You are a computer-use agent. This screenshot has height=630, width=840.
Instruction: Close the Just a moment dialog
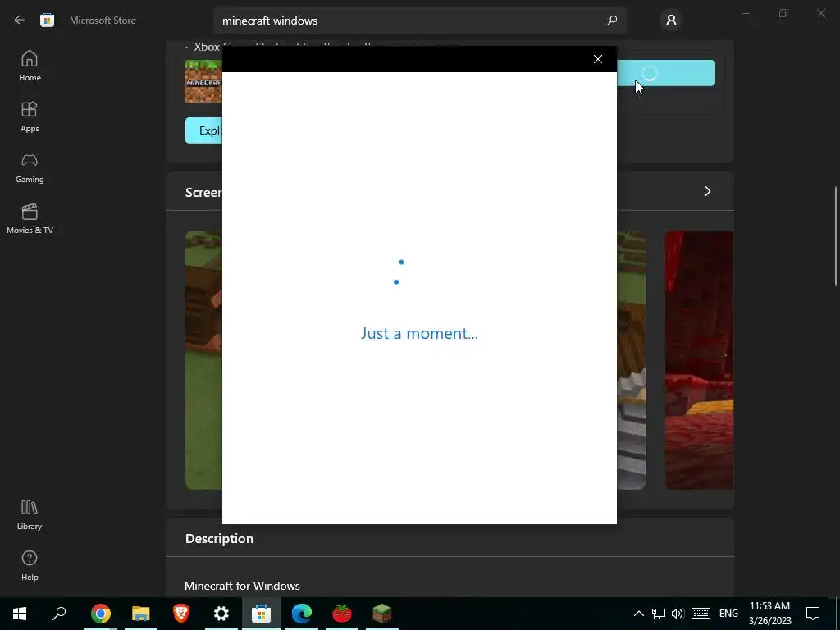[598, 59]
